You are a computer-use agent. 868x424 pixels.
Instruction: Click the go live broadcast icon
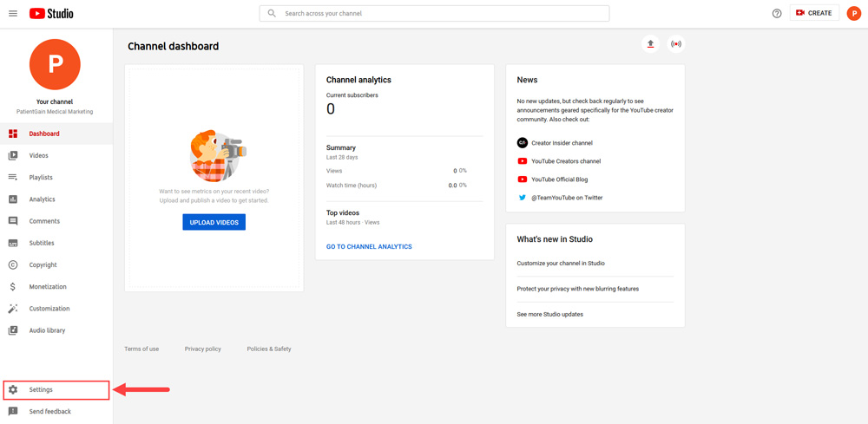pos(676,43)
